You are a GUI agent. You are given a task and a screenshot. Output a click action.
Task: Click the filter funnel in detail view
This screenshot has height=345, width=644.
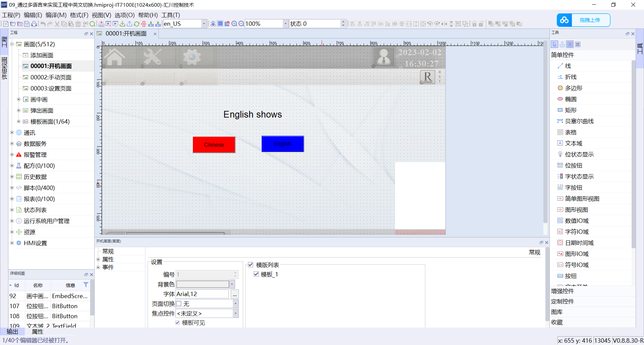click(x=86, y=285)
